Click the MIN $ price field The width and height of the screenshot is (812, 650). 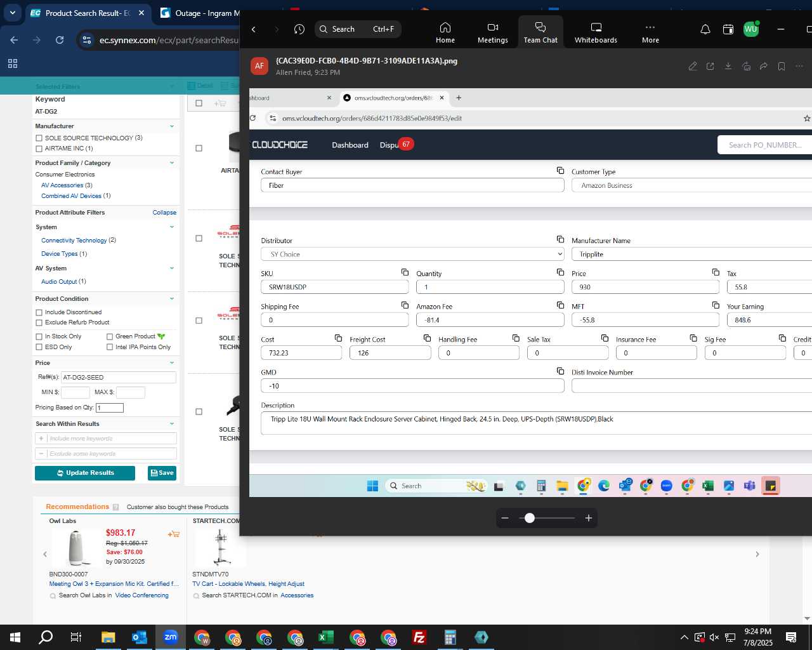75,392
